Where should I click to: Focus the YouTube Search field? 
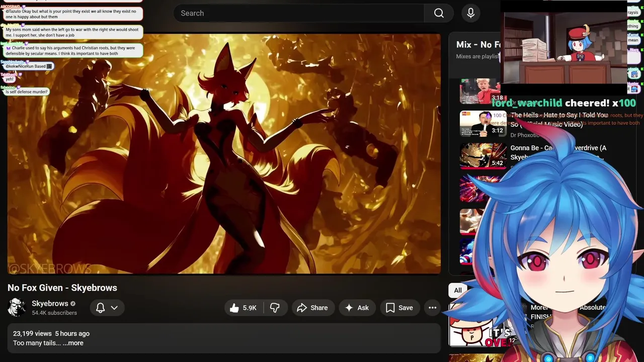coord(299,13)
